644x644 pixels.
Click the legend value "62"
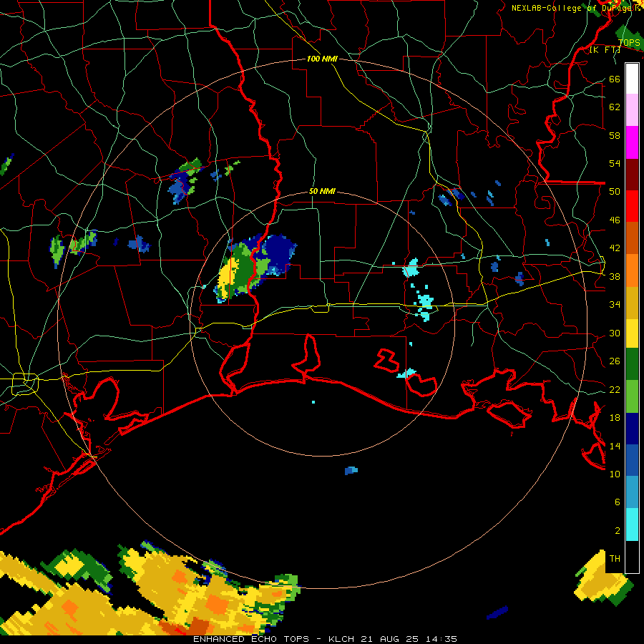pyautogui.click(x=615, y=107)
